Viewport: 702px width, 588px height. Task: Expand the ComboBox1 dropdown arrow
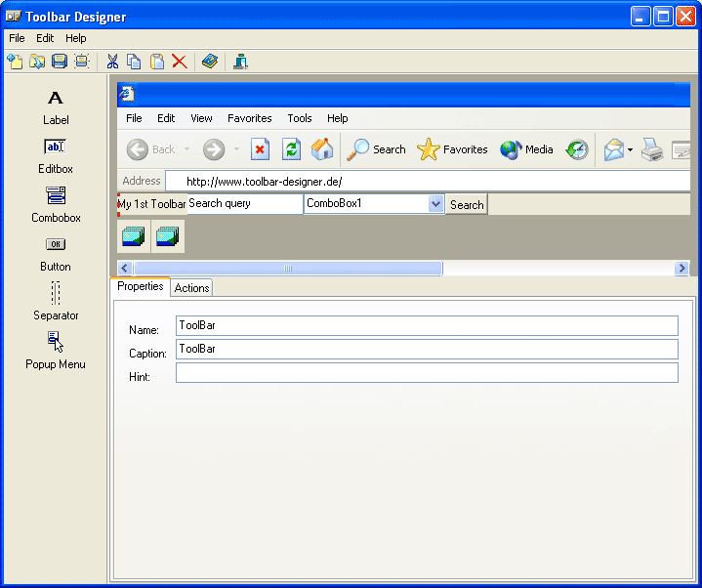click(435, 204)
